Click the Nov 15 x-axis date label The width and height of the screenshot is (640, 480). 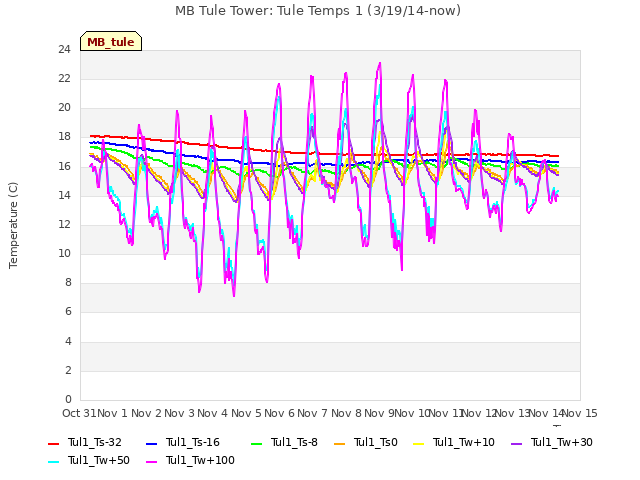(580, 413)
